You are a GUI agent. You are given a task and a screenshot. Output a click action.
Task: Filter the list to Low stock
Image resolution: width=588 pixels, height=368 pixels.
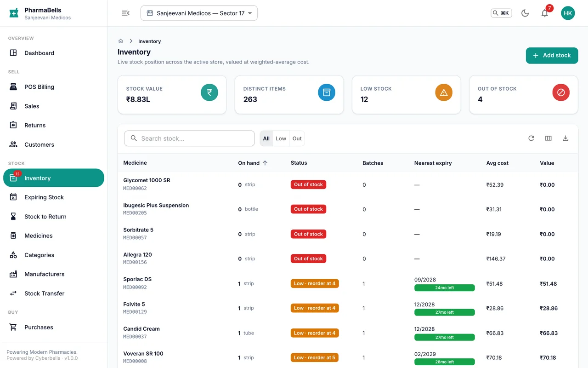281,138
